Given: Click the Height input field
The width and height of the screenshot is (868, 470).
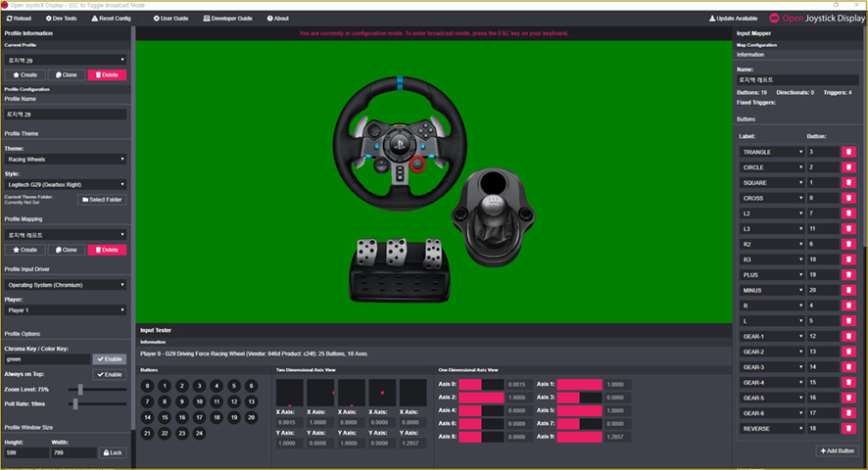Looking at the screenshot, I should (x=26, y=452).
